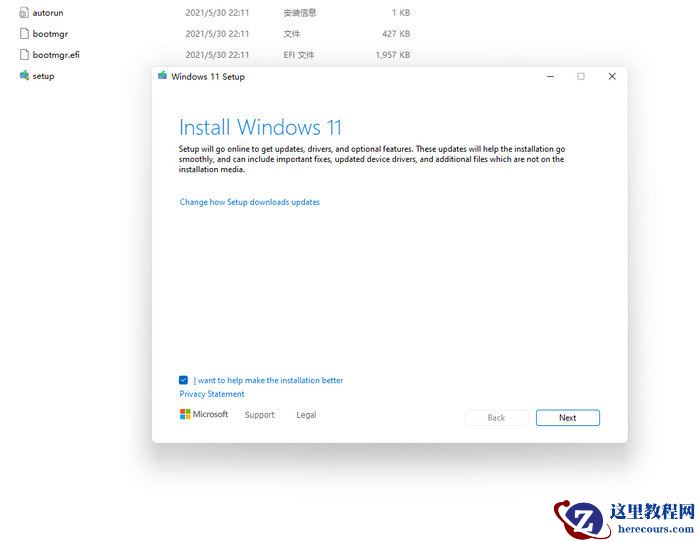
Task: Close the Windows 11 Setup window
Action: click(612, 76)
